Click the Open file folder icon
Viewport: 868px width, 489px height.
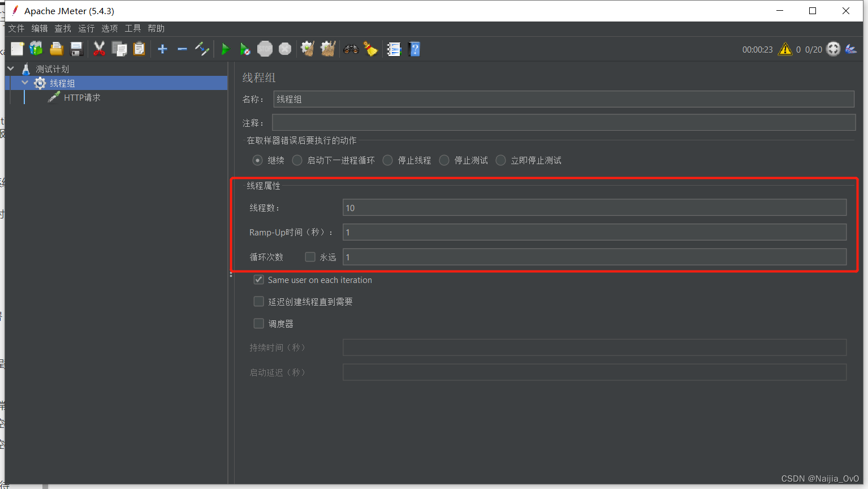coord(56,49)
